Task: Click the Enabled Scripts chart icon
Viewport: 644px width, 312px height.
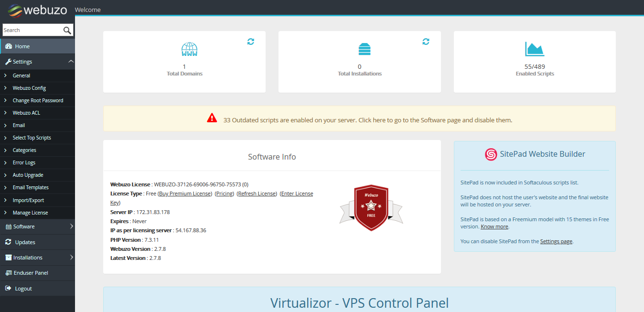Action: point(535,49)
